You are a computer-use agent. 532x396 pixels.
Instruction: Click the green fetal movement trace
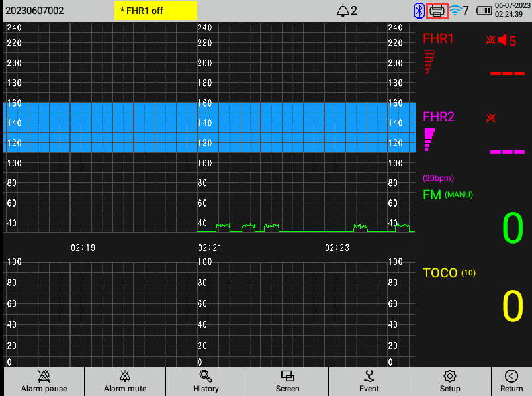pyautogui.click(x=306, y=228)
